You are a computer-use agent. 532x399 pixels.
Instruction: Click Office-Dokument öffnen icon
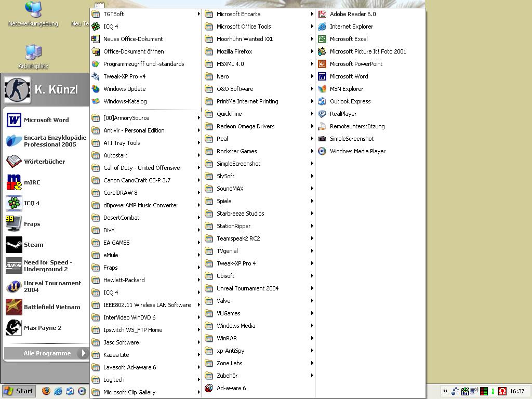click(x=96, y=51)
